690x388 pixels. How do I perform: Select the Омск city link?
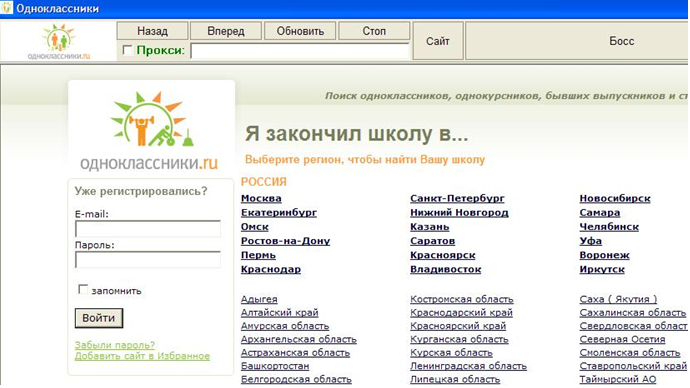point(254,227)
